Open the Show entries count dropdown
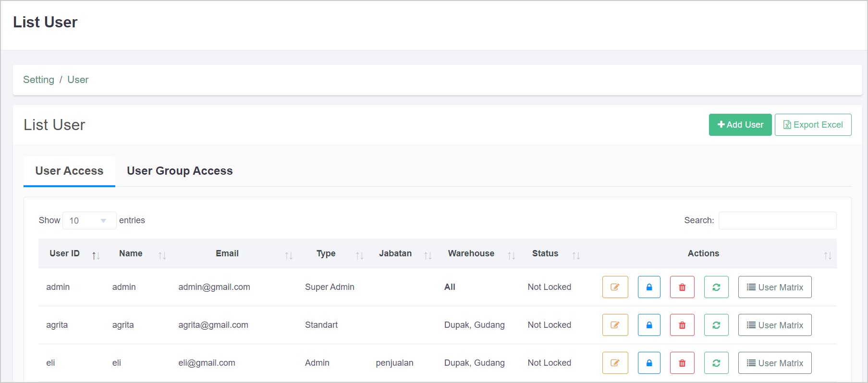 point(89,221)
